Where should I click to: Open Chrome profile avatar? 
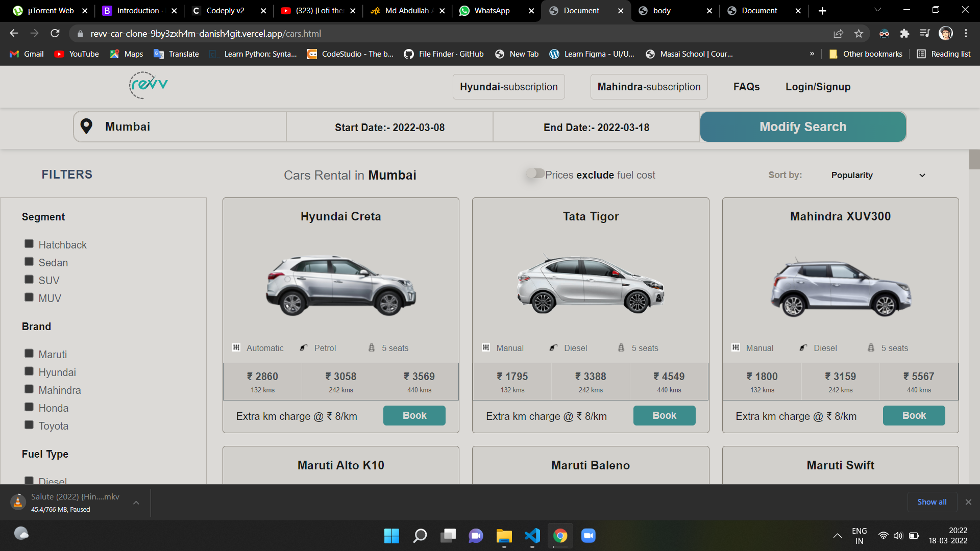click(x=946, y=33)
